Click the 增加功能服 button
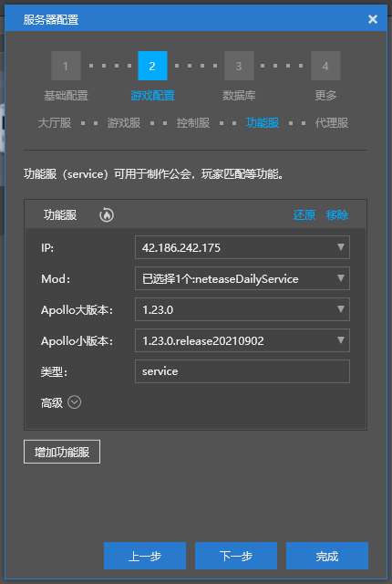Image resolution: width=392 pixels, height=584 pixels. click(x=62, y=452)
